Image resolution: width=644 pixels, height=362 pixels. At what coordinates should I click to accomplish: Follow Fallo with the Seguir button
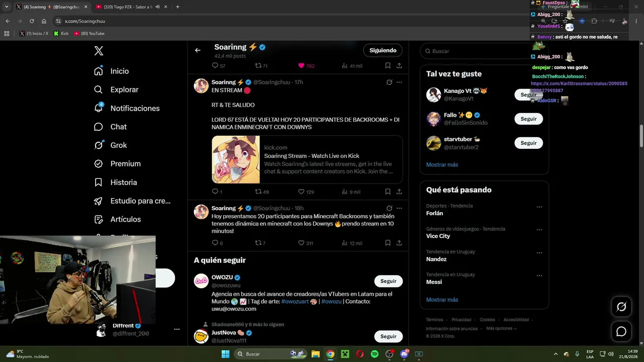(x=528, y=119)
